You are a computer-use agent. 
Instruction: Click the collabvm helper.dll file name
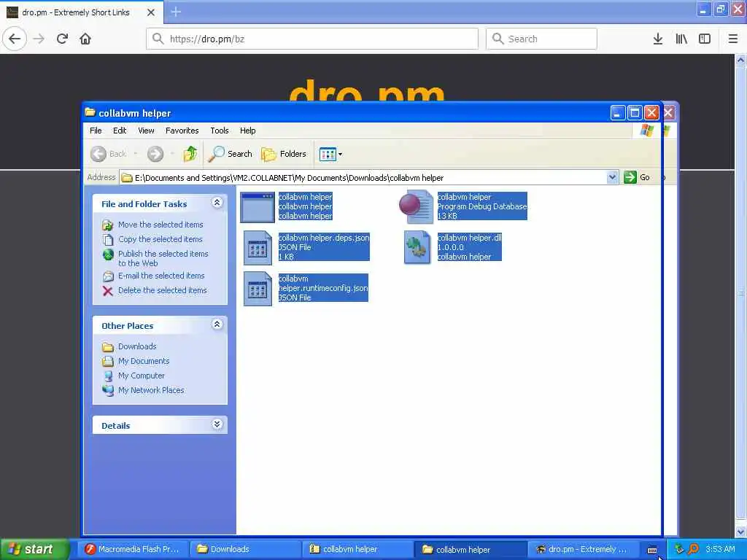469,238
